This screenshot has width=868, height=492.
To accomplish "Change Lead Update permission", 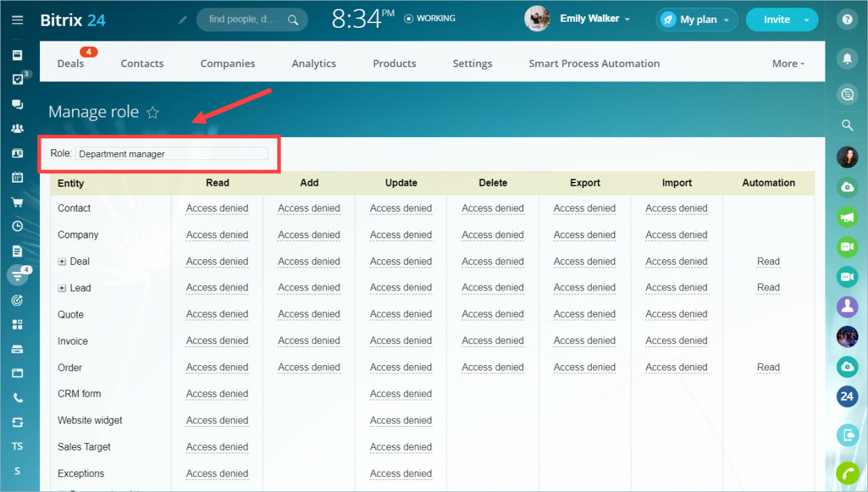I will tap(401, 288).
